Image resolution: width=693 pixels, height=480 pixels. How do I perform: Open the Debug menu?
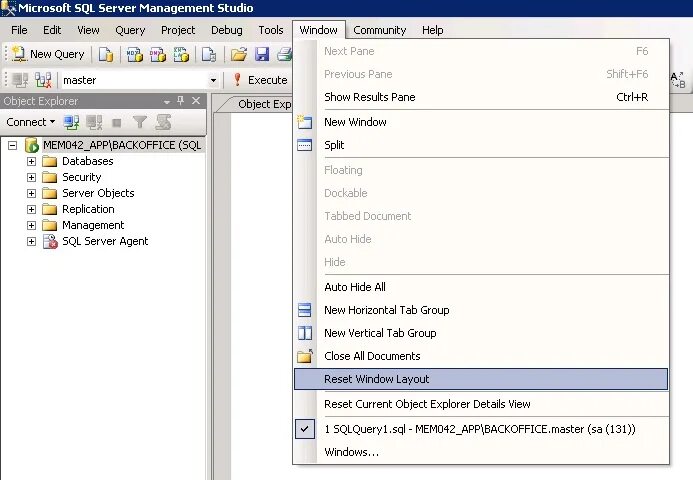[x=227, y=30]
